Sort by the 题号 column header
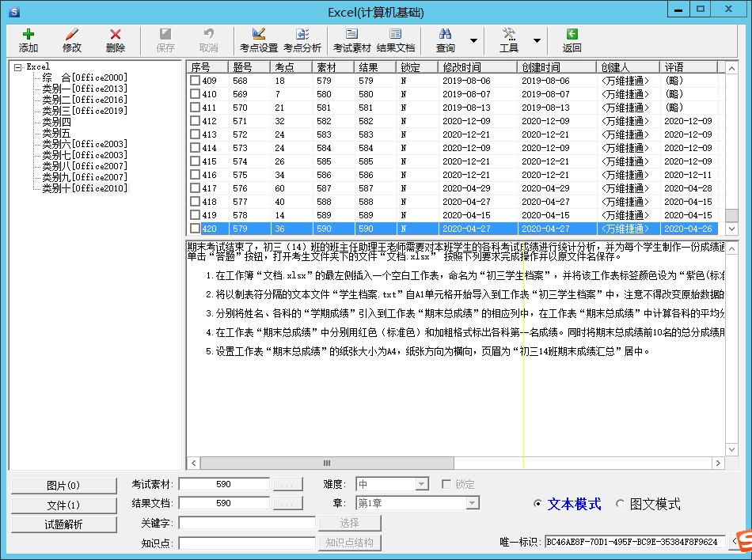Screen dimensions: 752x560 click(250, 67)
